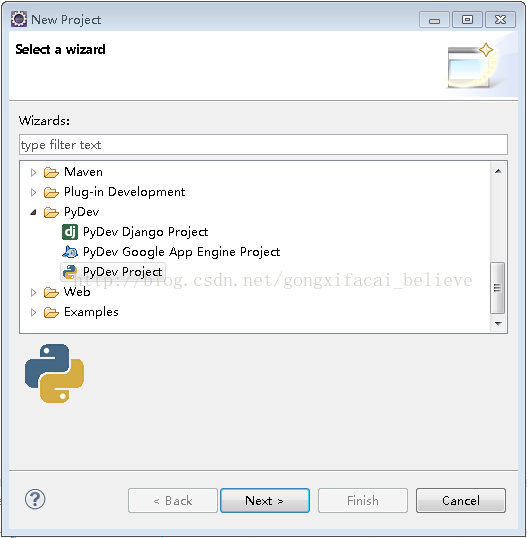Click the Next button

point(265,501)
